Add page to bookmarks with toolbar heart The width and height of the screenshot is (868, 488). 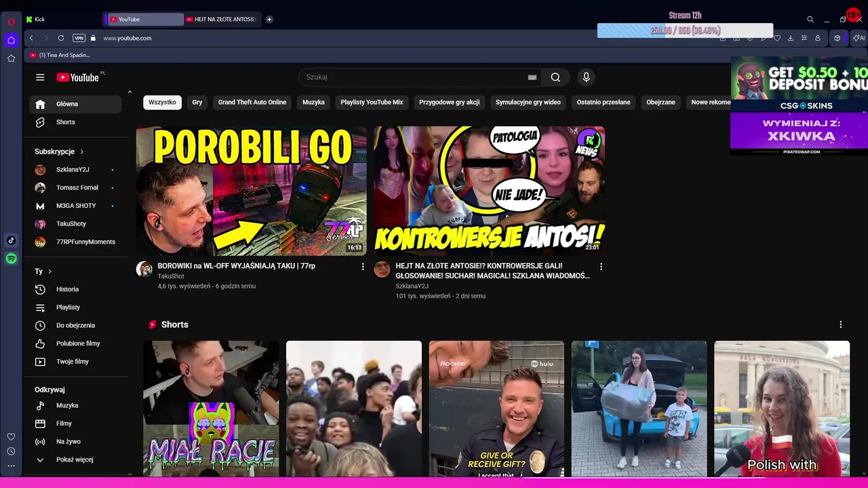777,38
